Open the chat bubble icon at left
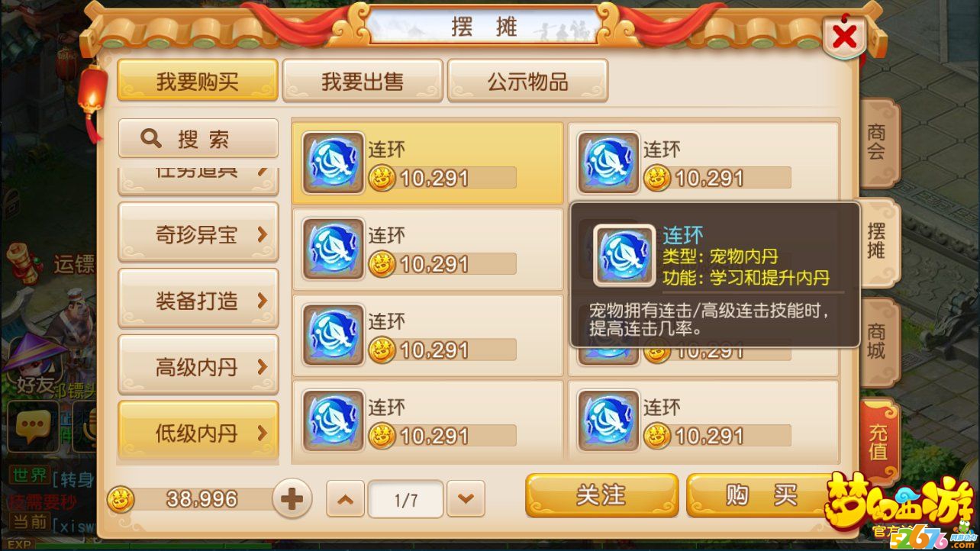 pos(33,425)
